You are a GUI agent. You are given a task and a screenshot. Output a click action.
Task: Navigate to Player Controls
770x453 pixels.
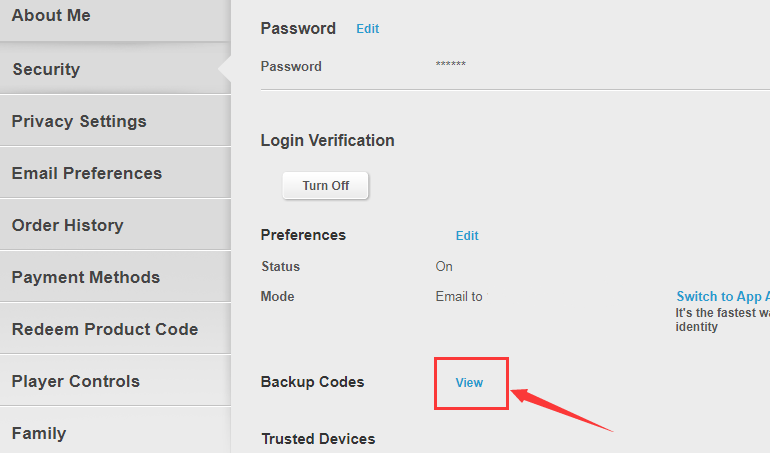tap(75, 381)
